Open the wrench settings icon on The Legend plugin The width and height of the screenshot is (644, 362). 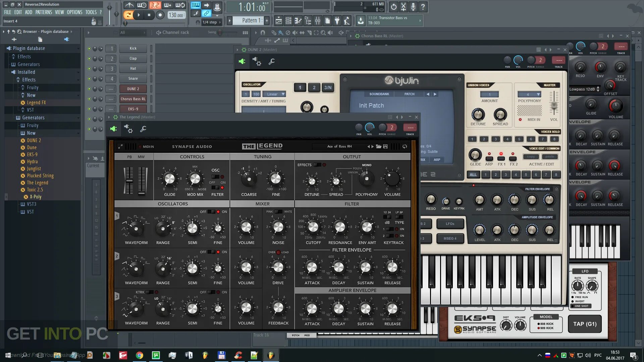(144, 129)
